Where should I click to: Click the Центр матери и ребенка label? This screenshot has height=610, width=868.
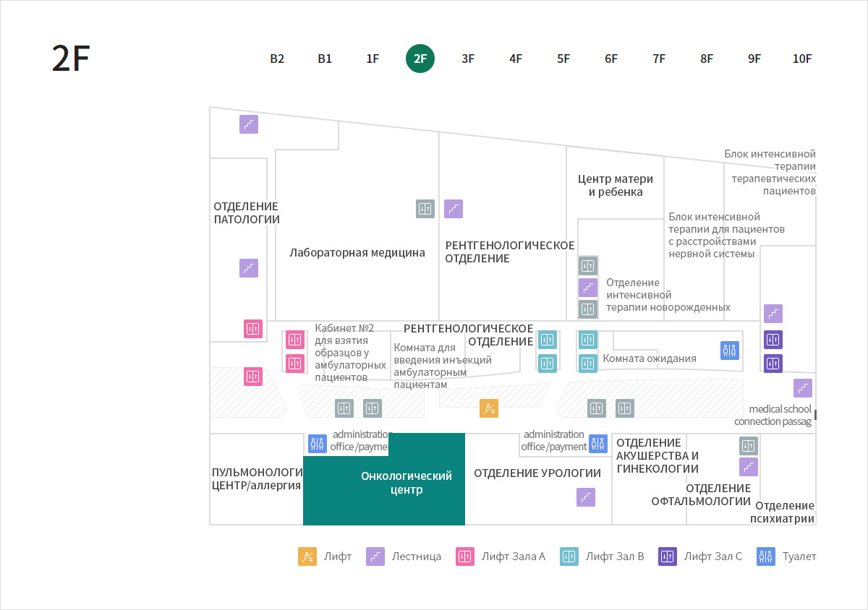pos(616,186)
